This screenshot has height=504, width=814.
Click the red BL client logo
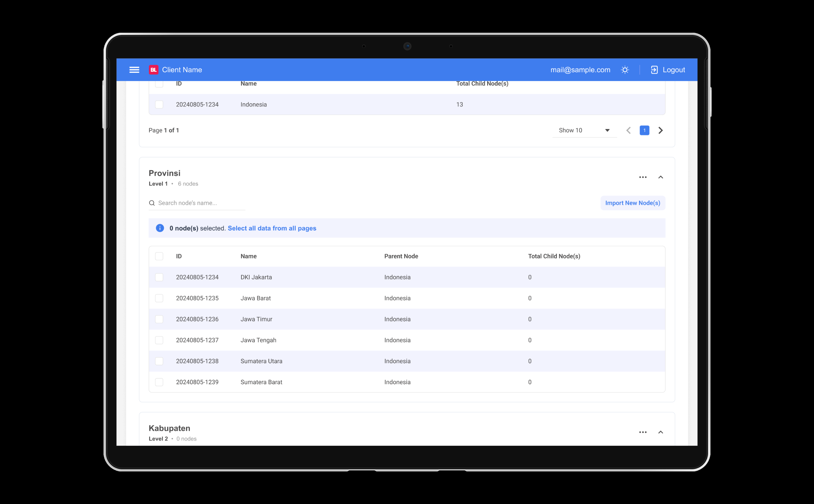tap(153, 70)
